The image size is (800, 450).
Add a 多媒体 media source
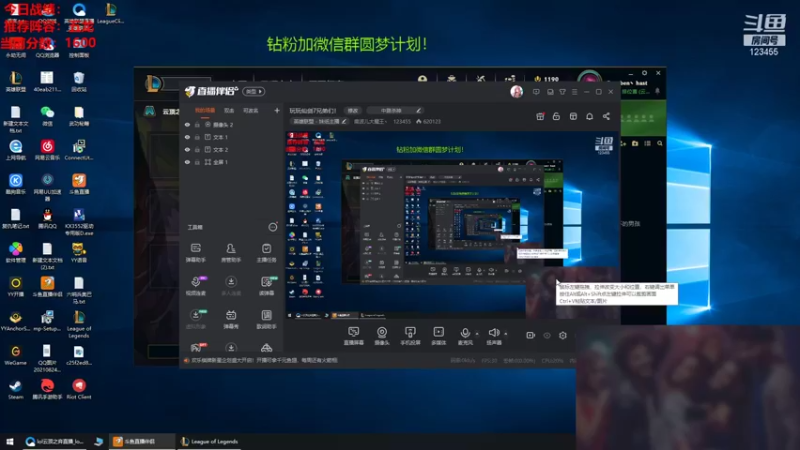click(x=438, y=336)
